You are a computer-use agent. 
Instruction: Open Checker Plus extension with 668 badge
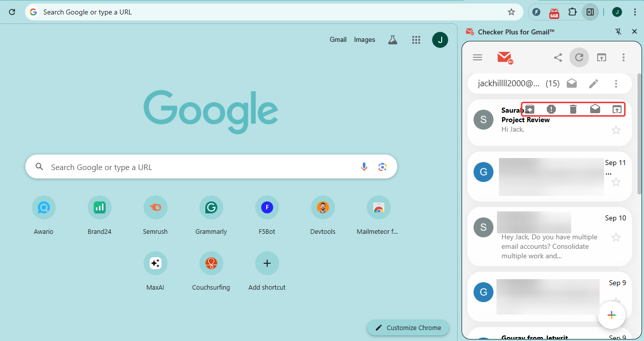[x=554, y=12]
